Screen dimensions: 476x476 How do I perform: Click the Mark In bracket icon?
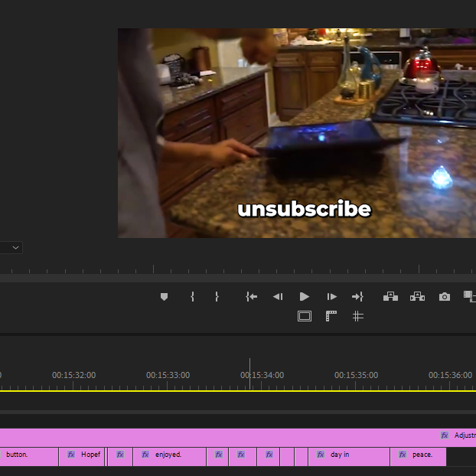(192, 297)
